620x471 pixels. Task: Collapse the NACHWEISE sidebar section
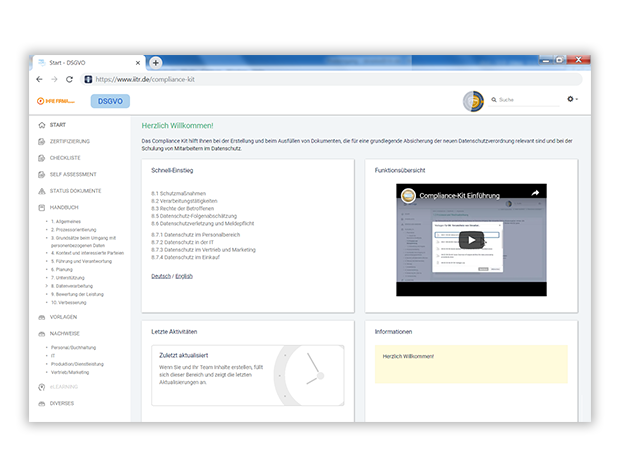click(x=65, y=334)
